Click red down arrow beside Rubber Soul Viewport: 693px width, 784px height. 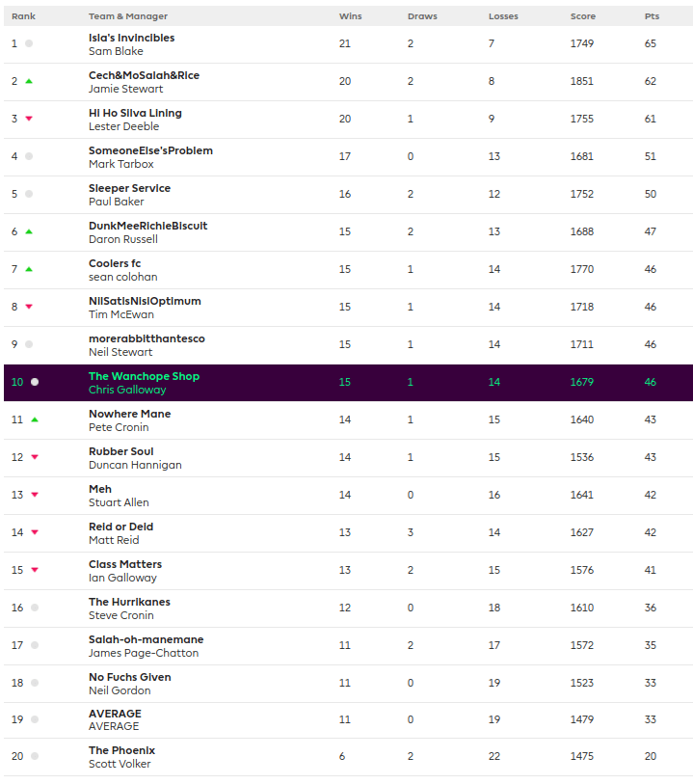[x=35, y=457]
